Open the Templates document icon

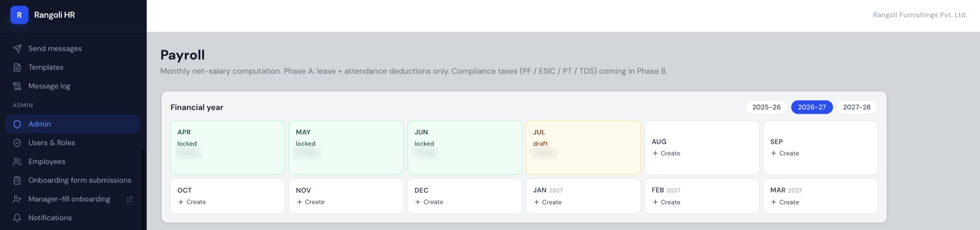coord(17,67)
